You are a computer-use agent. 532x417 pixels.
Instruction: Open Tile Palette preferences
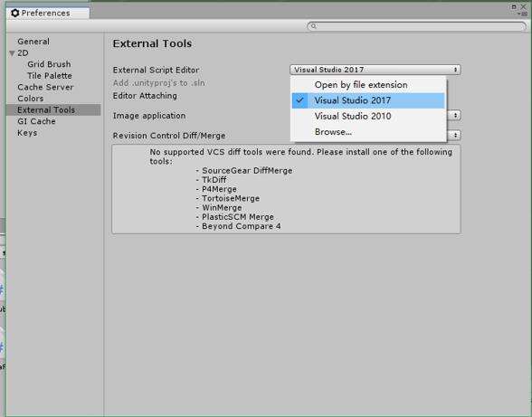[50, 76]
